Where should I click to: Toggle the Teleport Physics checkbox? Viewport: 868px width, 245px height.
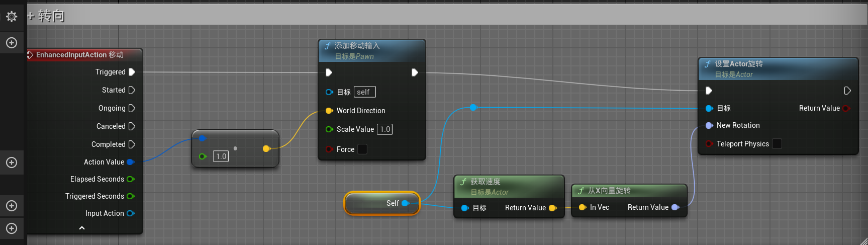click(777, 144)
